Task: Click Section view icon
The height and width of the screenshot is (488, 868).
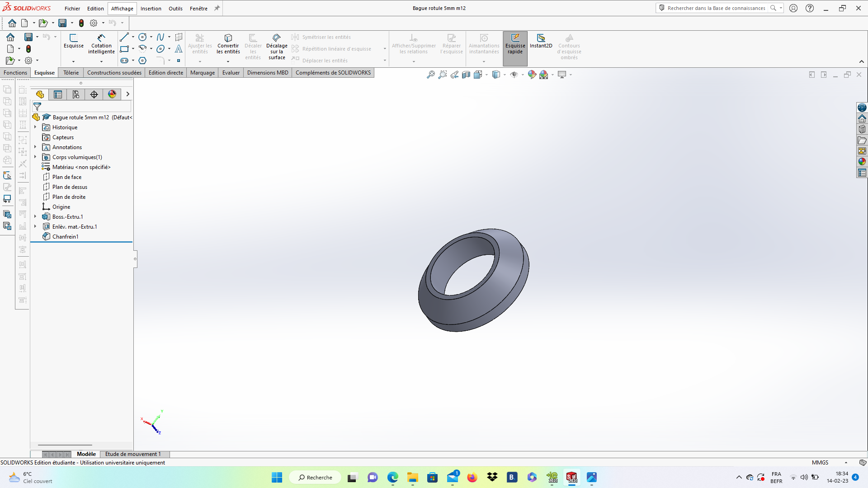Action: [466, 75]
